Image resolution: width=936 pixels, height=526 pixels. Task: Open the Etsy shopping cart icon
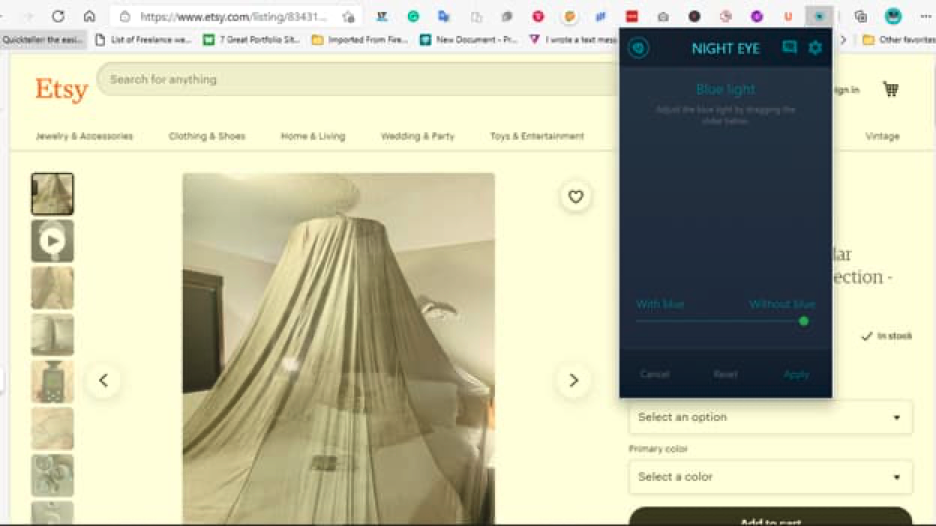pyautogui.click(x=891, y=89)
